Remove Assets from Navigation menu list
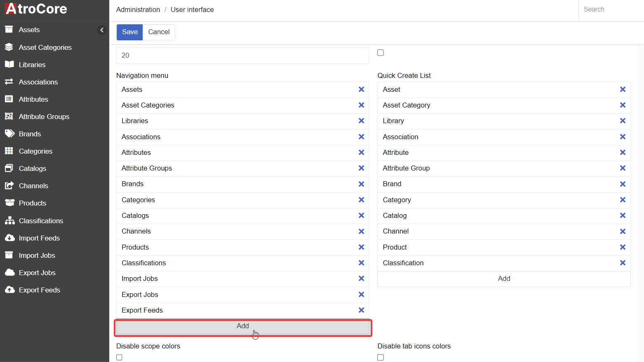 [x=361, y=89]
